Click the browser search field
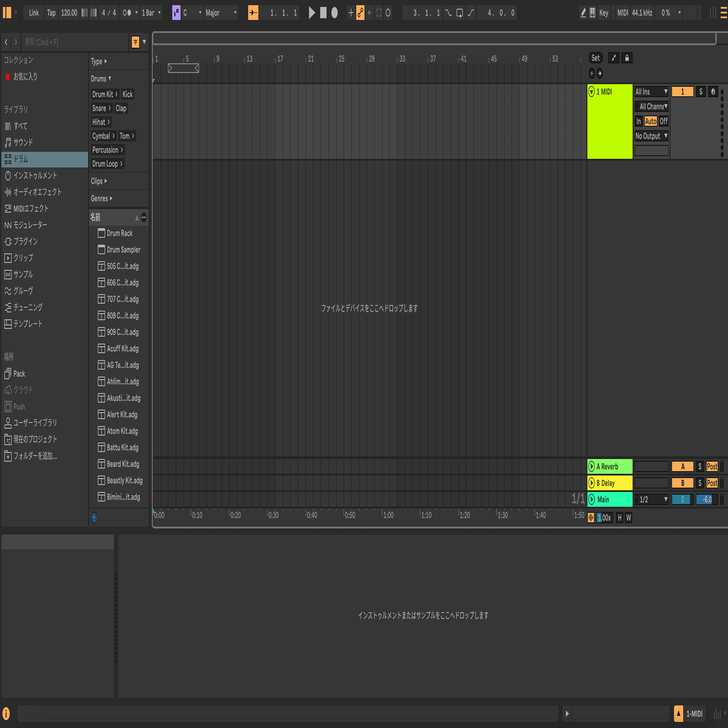728x728 pixels. coord(74,42)
